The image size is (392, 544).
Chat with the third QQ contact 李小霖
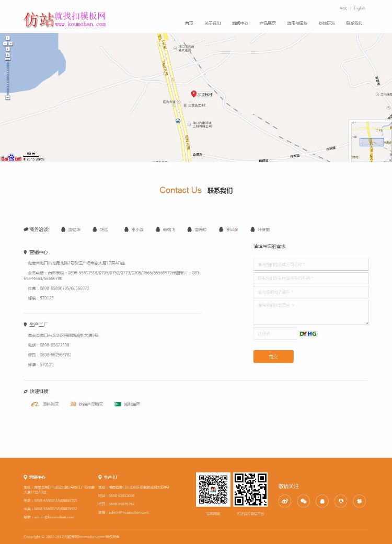click(134, 230)
